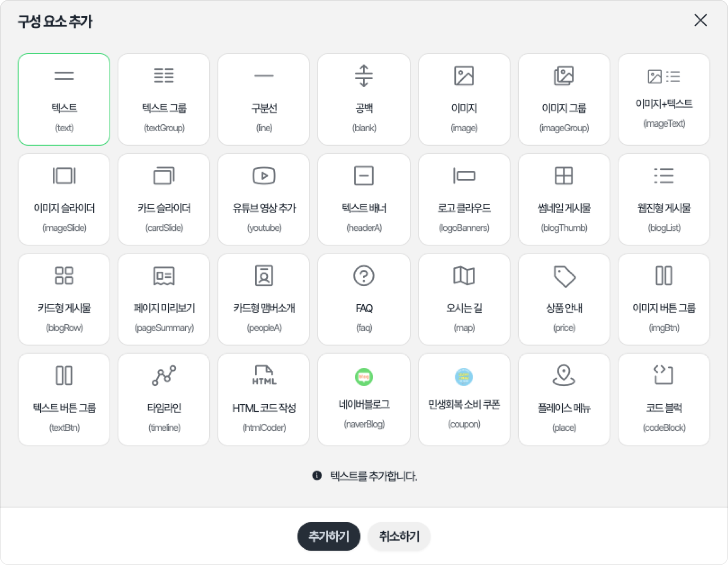Select the 네이버블로그 (naverBlog) green icon
The image size is (728, 565).
(x=364, y=377)
